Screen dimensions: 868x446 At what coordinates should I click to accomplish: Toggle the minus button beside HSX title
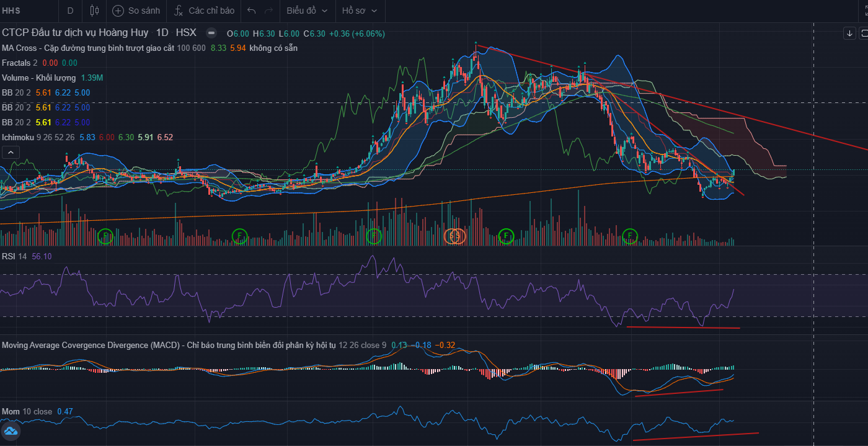(211, 33)
